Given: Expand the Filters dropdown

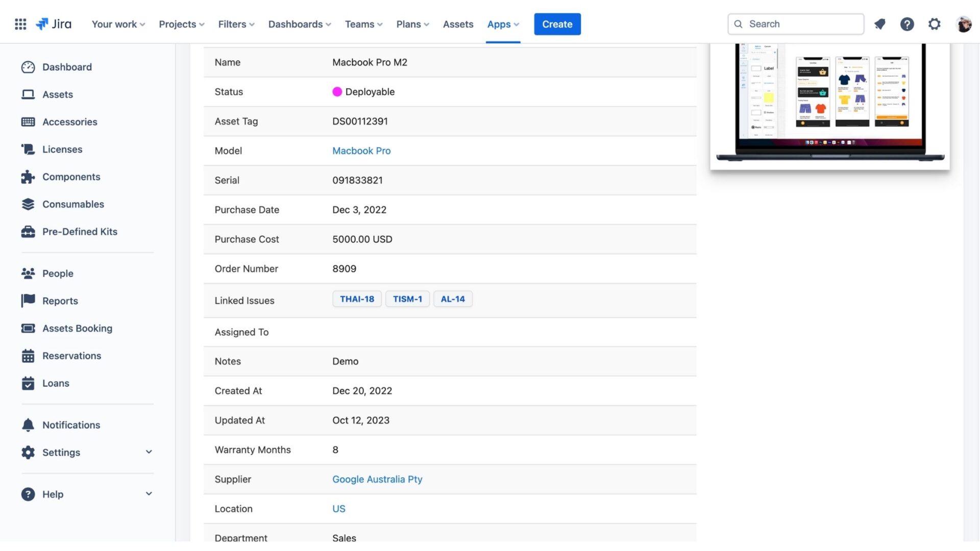Looking at the screenshot, I should tap(236, 24).
